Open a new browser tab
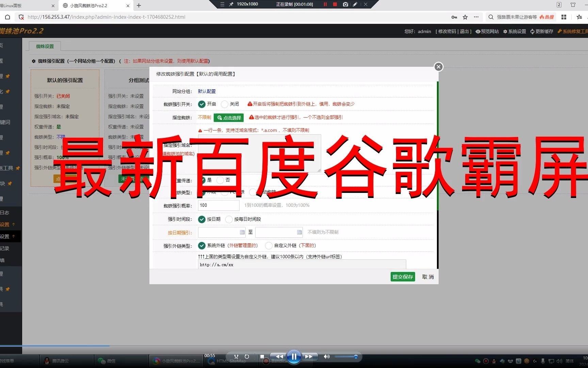 coord(139,5)
